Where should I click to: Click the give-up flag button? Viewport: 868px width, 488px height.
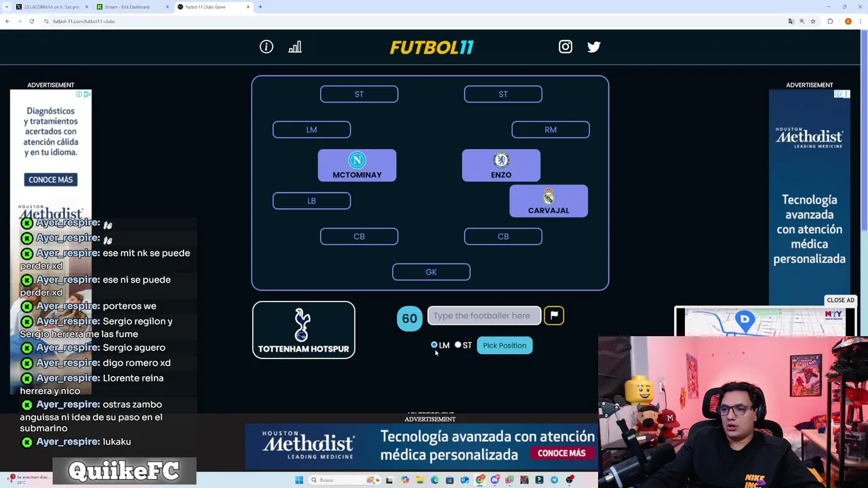pyautogui.click(x=554, y=315)
